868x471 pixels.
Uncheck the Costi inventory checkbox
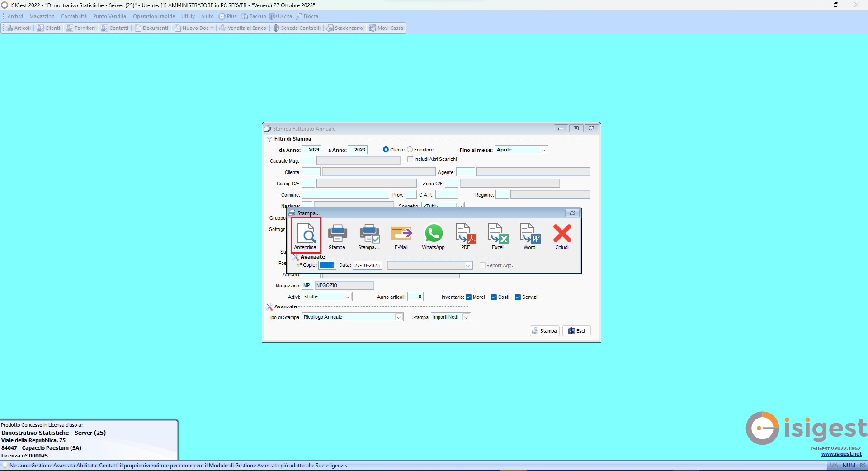pos(494,297)
